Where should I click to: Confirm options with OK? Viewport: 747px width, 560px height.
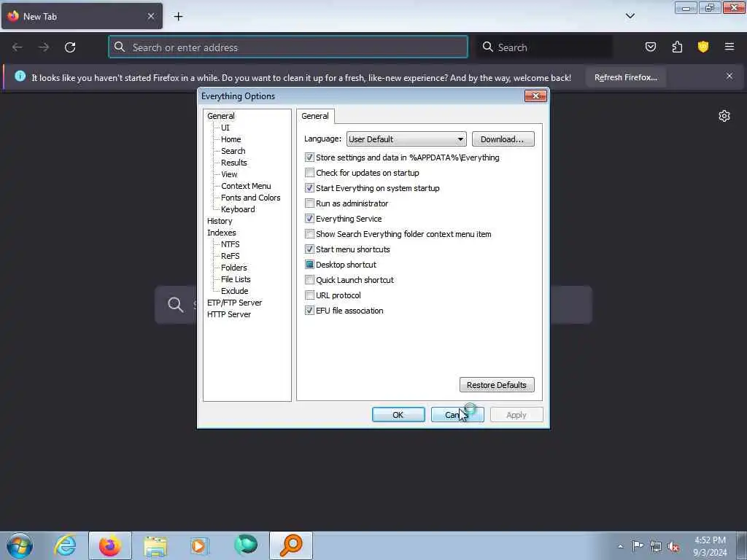click(x=398, y=415)
